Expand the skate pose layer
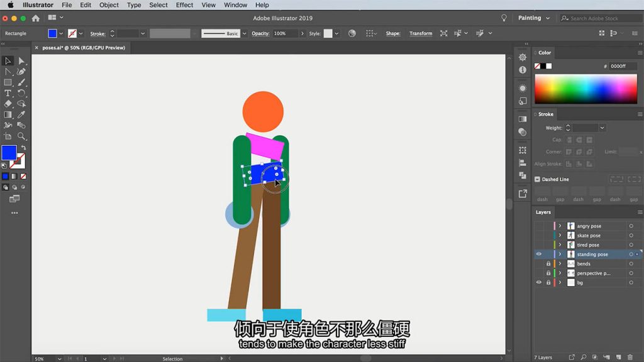Viewport: 644px width, 362px height. [560, 235]
